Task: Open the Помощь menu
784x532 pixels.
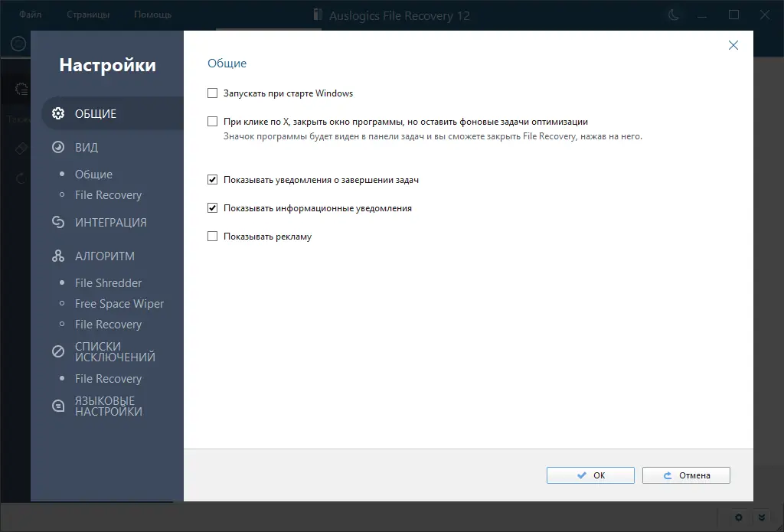Action: pos(152,14)
